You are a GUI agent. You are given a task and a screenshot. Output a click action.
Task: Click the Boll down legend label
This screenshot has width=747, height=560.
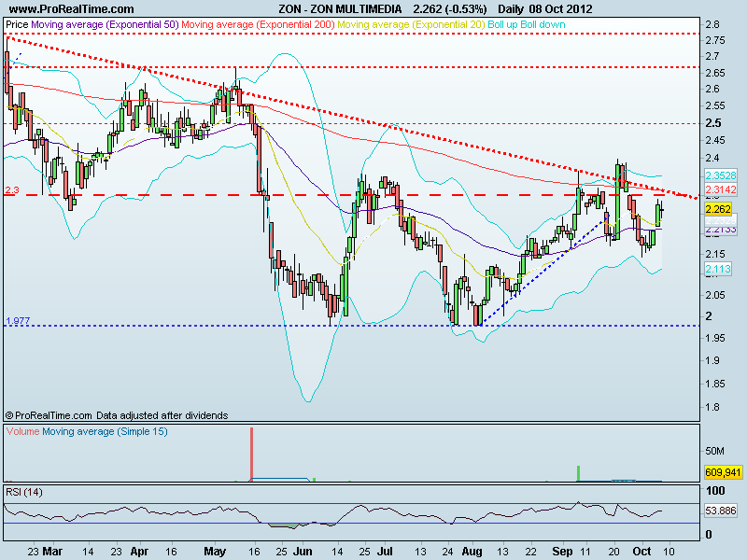(543, 24)
